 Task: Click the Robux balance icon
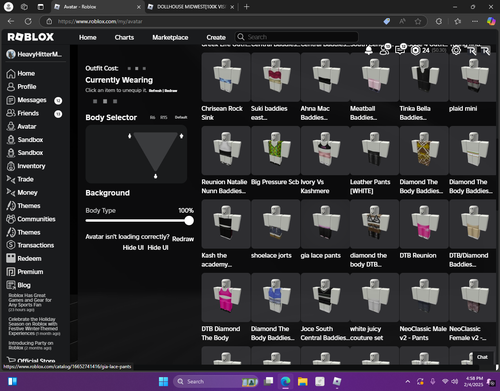pos(415,50)
